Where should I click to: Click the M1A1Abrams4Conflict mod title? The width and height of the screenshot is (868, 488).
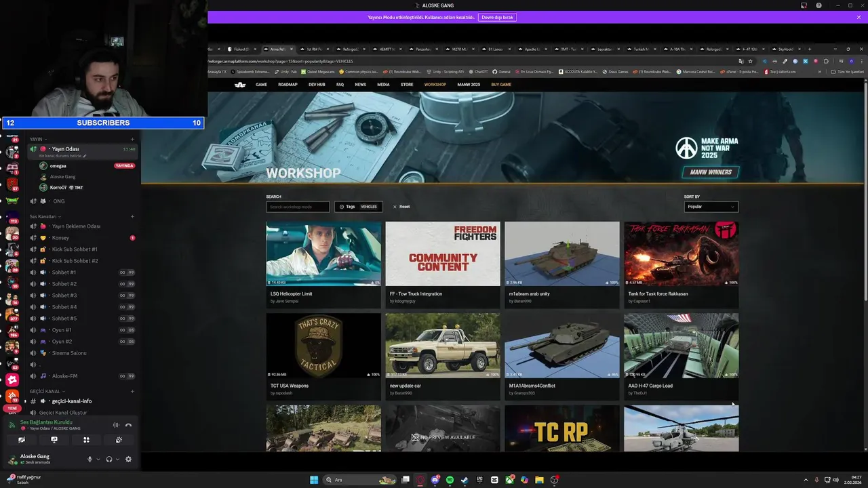coord(532,386)
